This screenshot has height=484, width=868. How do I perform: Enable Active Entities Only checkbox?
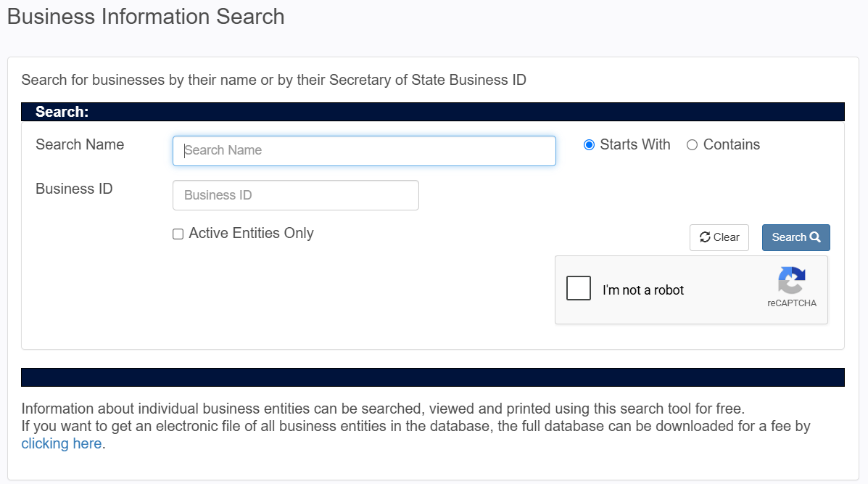coord(178,234)
